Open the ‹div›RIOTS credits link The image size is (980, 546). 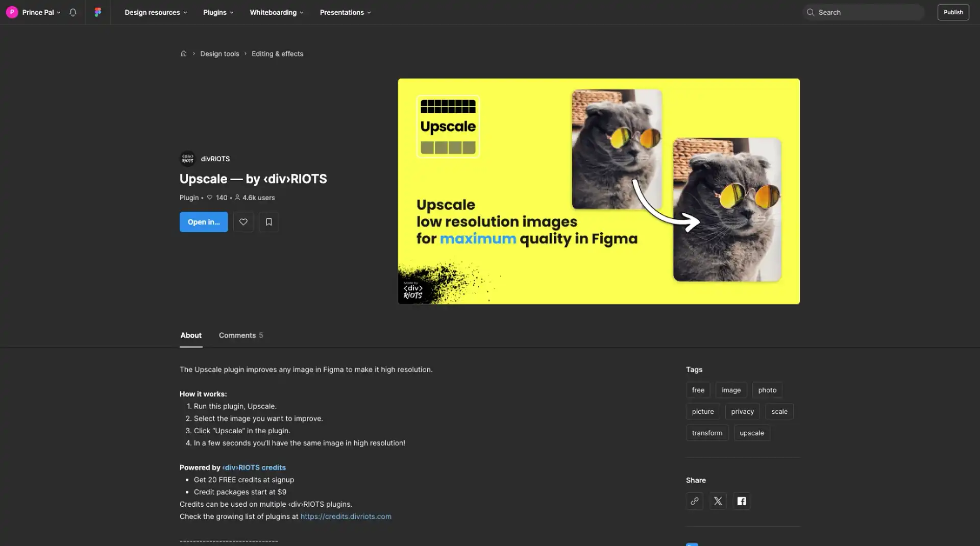[x=254, y=467]
